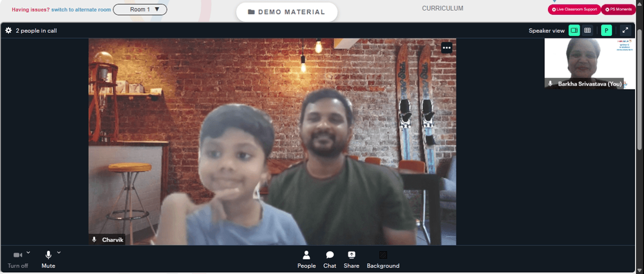The width and height of the screenshot is (644, 274).
Task: Click the PS Moments button
Action: (618, 9)
